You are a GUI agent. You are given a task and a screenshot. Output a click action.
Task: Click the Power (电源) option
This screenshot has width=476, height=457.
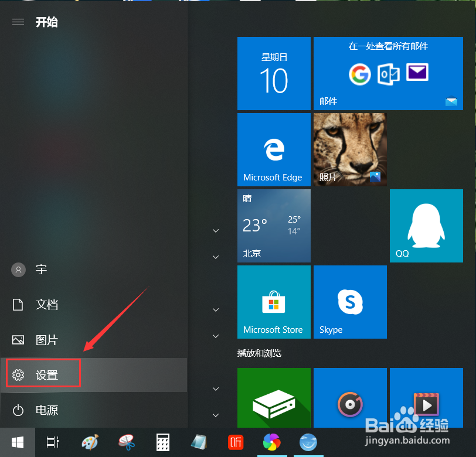point(94,410)
